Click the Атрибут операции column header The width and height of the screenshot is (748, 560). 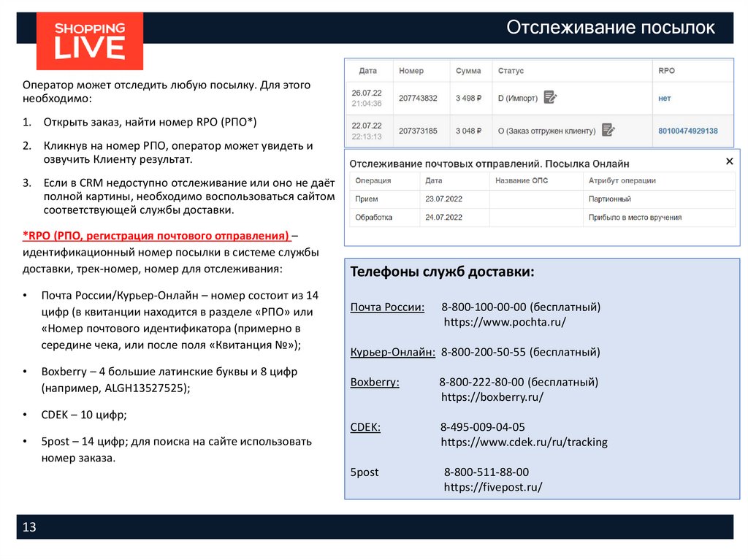point(622,181)
